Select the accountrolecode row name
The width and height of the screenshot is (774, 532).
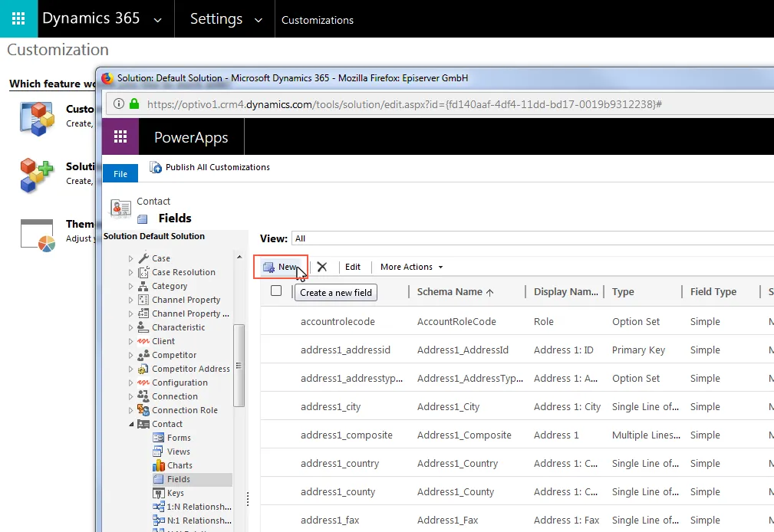pyautogui.click(x=338, y=321)
